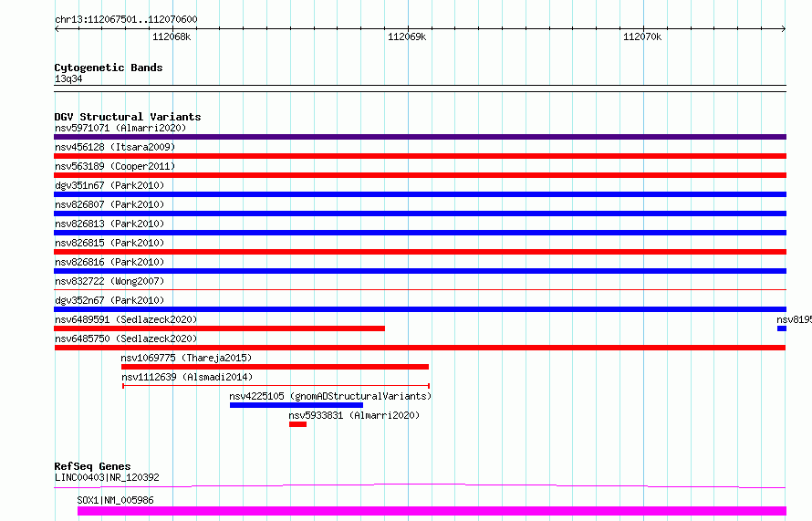Open the LINC00403|NR_120392 gene label
This screenshot has width=812, height=521.
tap(107, 477)
